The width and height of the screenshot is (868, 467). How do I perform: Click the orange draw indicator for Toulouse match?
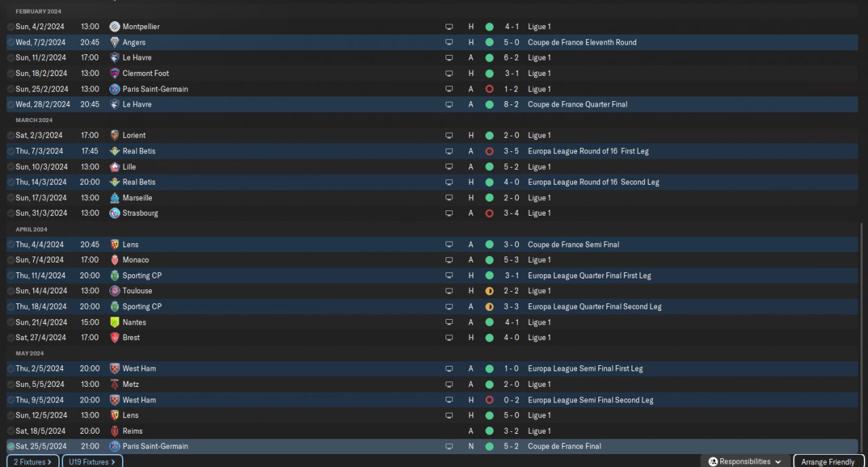point(489,291)
